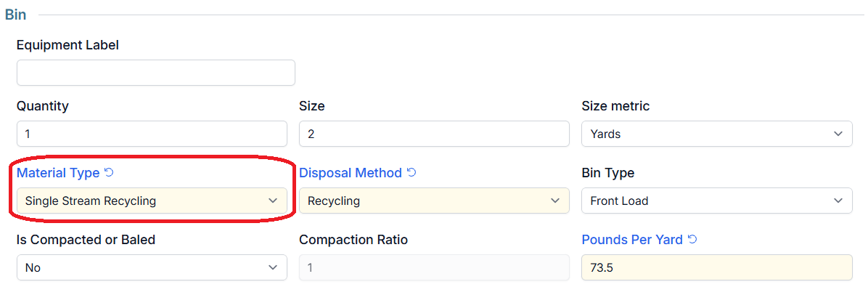Focus the Quantity input containing 1

click(x=152, y=134)
